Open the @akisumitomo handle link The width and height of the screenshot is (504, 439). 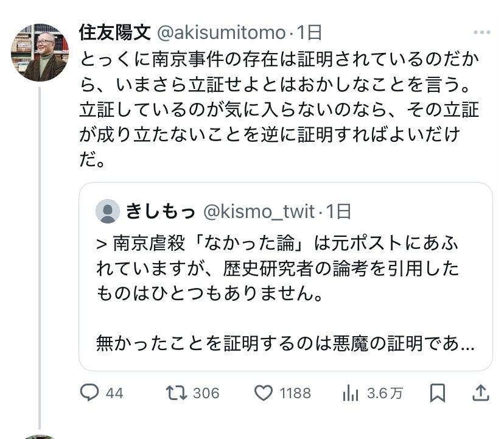pyautogui.click(x=222, y=32)
